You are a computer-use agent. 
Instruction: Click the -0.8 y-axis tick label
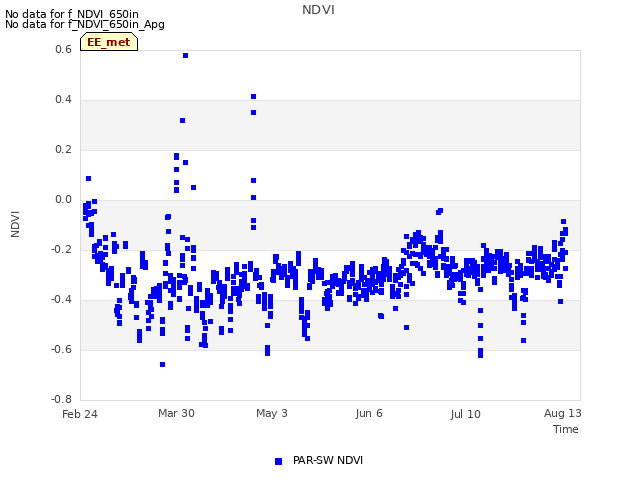(x=61, y=399)
